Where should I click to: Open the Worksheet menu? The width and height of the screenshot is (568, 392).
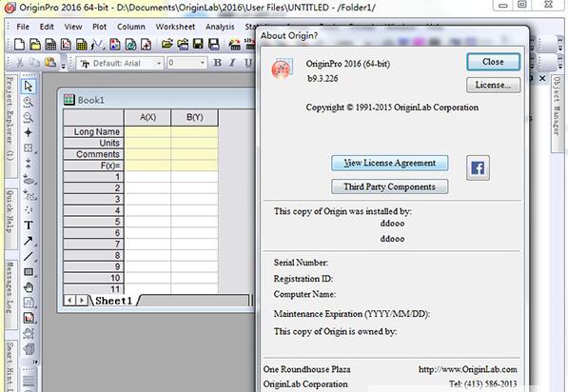tap(175, 27)
